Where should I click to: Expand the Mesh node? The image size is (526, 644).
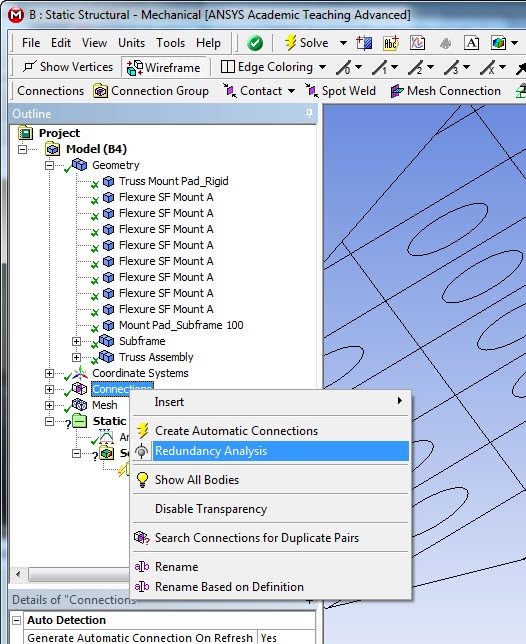coord(49,405)
